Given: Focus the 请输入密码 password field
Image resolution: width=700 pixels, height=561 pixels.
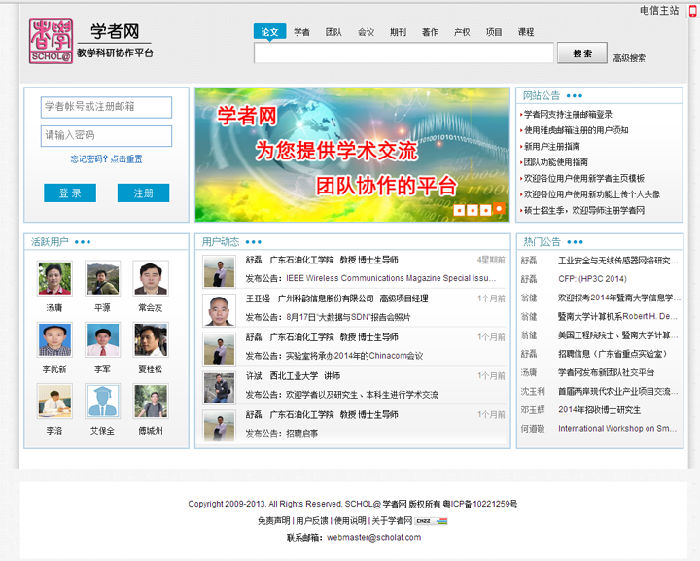Looking at the screenshot, I should click(106, 136).
